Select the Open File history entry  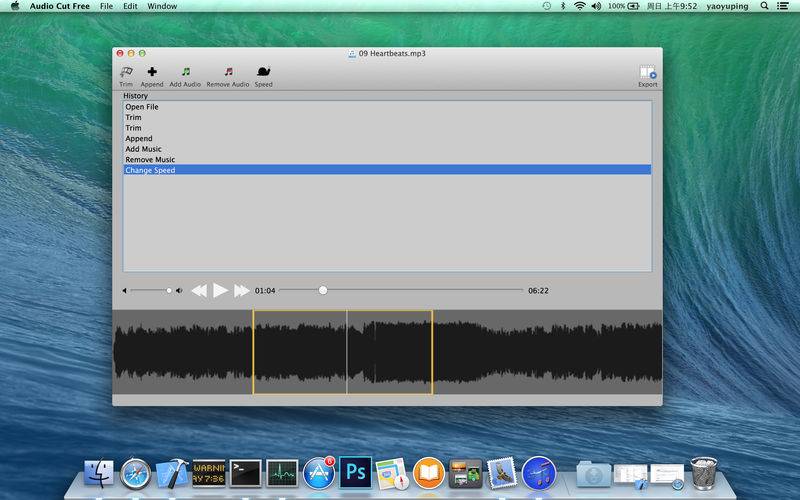[142, 107]
